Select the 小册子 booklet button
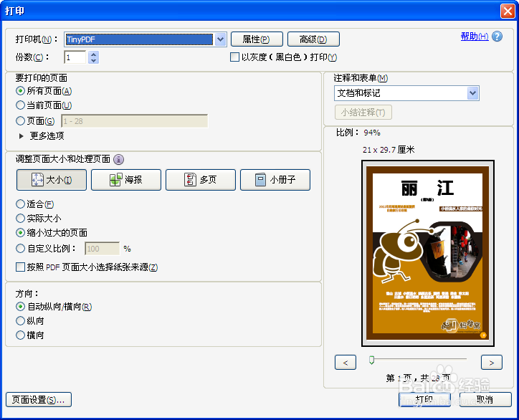Viewport: 519px width, 420px height. click(275, 180)
